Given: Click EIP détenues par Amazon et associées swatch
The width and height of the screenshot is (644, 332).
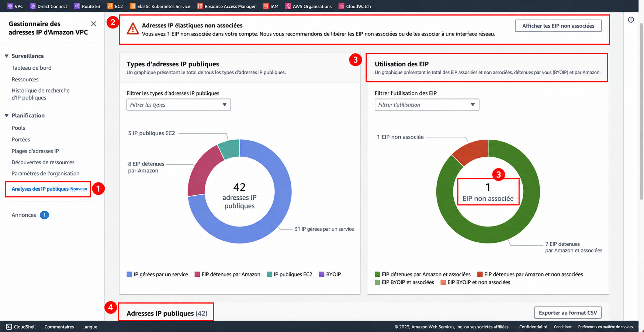Looking at the screenshot, I should click(377, 275).
